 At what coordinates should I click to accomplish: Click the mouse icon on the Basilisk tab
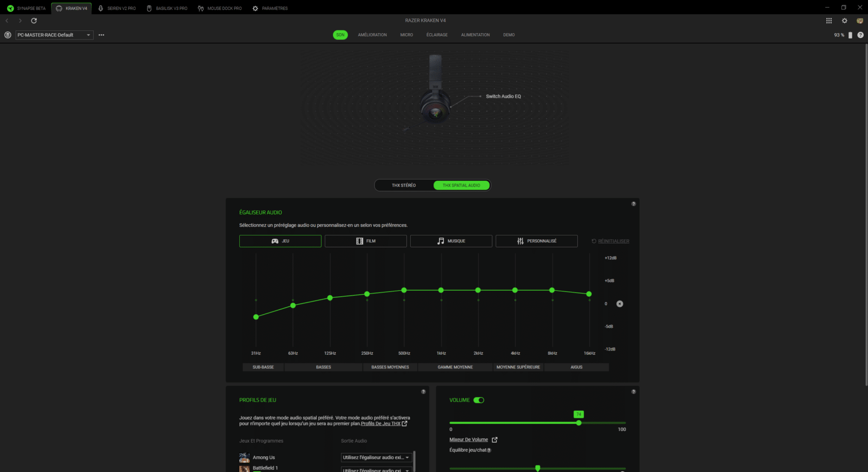point(149,8)
